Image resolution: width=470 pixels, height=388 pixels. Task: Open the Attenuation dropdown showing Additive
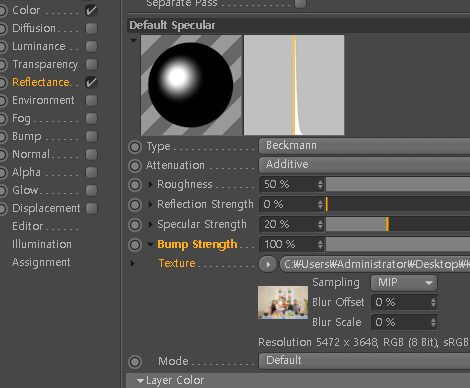[x=364, y=165]
